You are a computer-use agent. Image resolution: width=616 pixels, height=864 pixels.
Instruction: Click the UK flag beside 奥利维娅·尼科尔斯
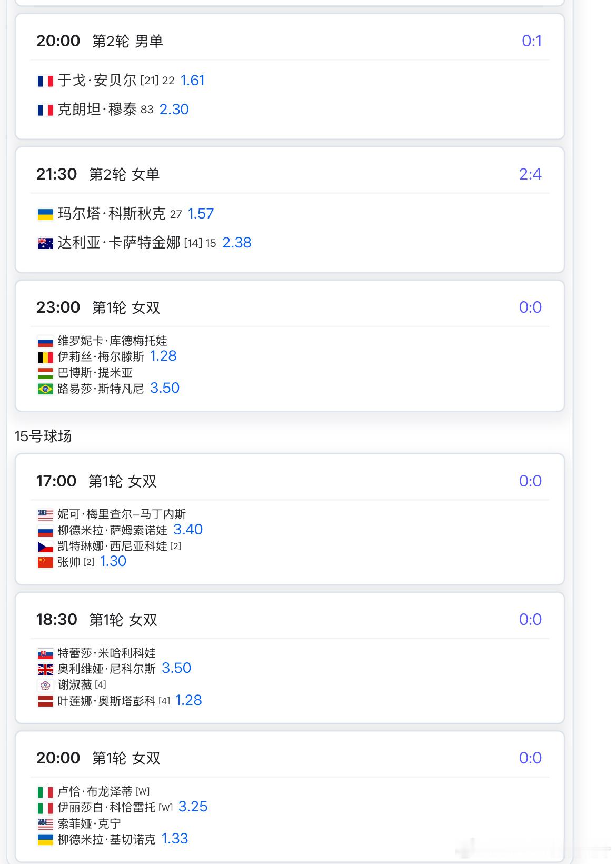[x=45, y=669]
